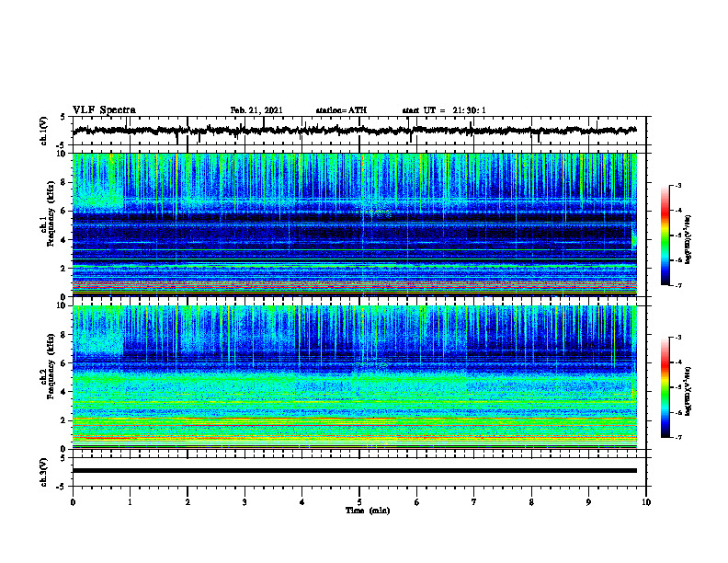Click the "station=ATH" header label
This screenshot has height=563, width=728.
coord(341,110)
